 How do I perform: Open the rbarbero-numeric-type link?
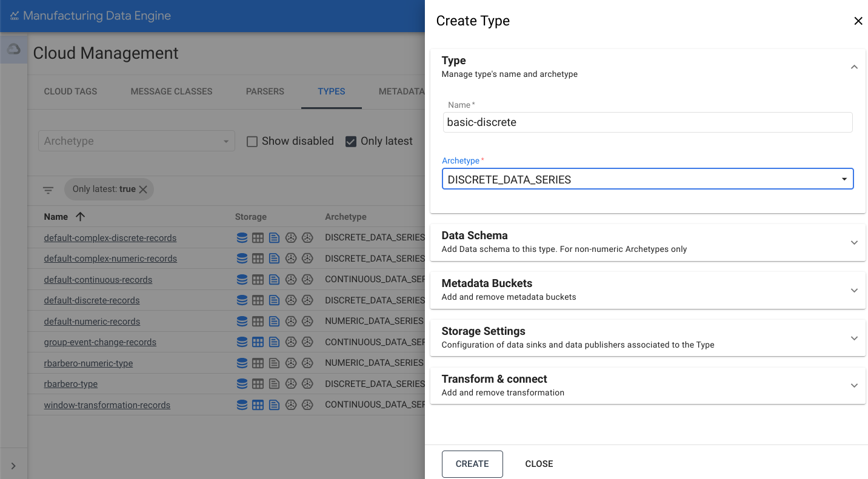click(88, 363)
